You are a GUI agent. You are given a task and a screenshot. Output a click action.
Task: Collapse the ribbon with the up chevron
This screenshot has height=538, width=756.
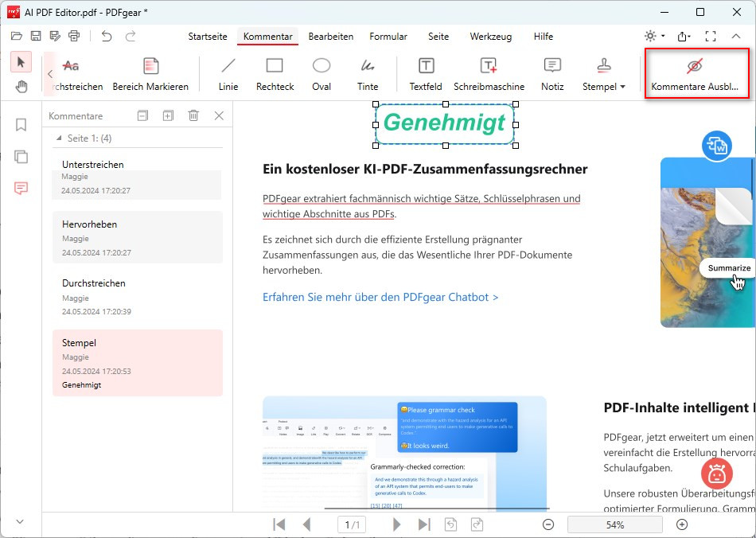[x=736, y=36]
